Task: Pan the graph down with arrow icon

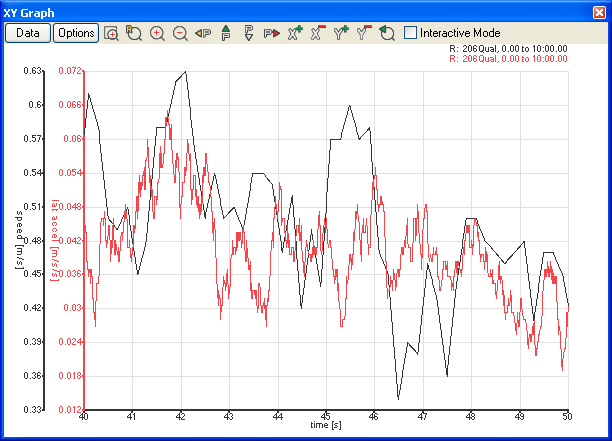Action: [248, 33]
